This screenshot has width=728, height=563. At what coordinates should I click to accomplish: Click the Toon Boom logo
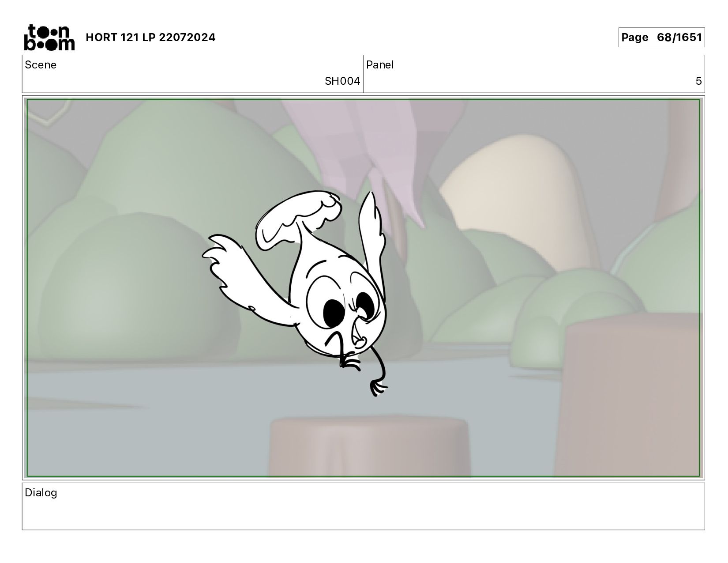tap(49, 38)
